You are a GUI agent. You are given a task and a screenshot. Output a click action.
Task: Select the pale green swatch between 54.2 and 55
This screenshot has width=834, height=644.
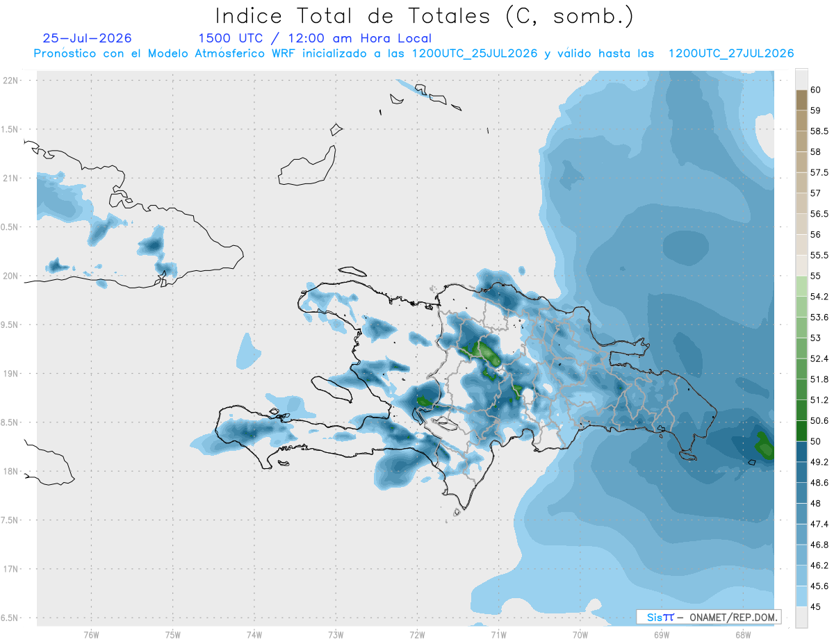[x=801, y=286]
